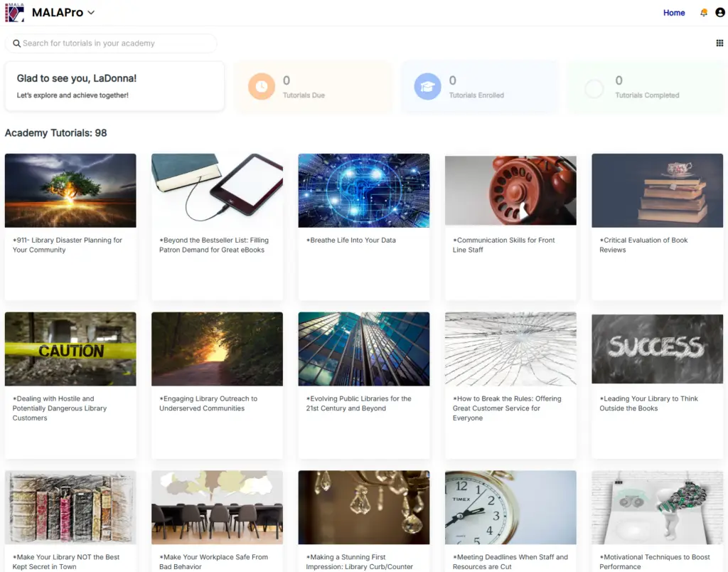Viewport: 728px width, 572px height.
Task: Select the Tutorials Completed label
Action: click(x=647, y=95)
